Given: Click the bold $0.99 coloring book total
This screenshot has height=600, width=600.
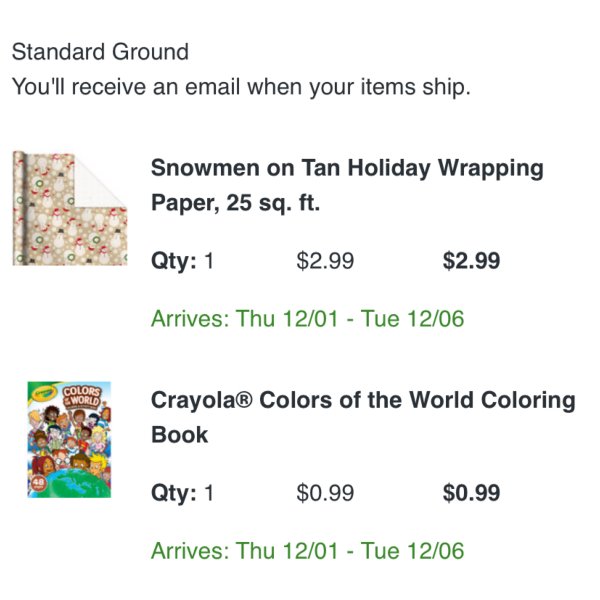Looking at the screenshot, I should [471, 493].
